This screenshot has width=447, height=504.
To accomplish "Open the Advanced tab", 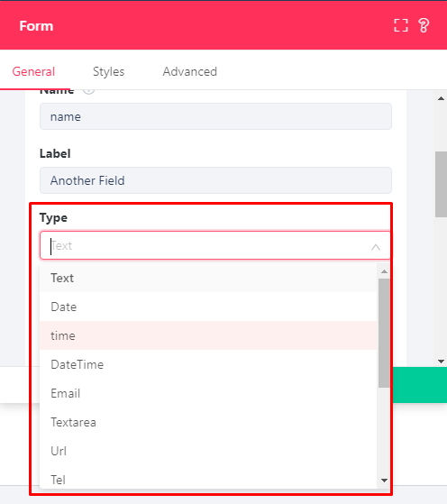I will click(x=190, y=71).
